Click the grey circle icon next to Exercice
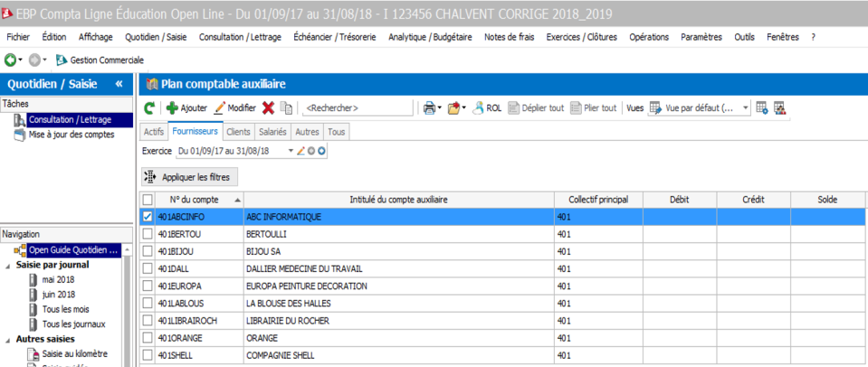Viewport: 868px width, 367px height. 311,151
